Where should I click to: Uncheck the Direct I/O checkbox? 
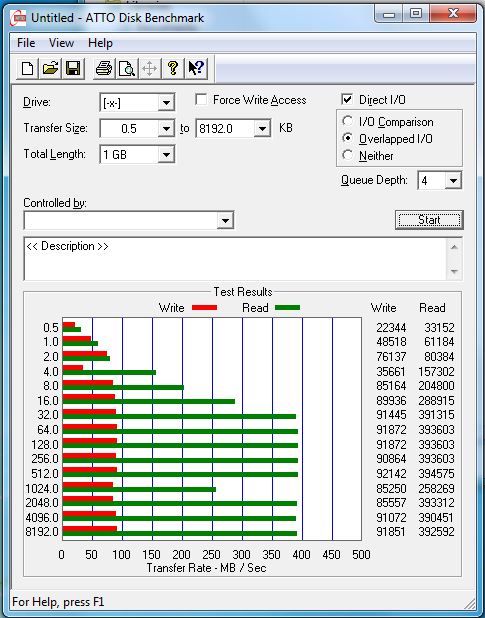[x=347, y=100]
